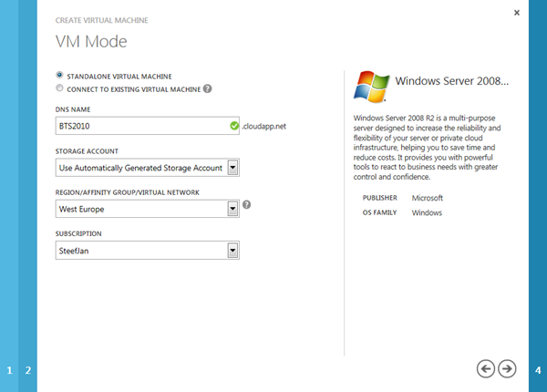Close the Create Virtual Machine dialog
This screenshot has height=392, width=547.
coord(517,13)
